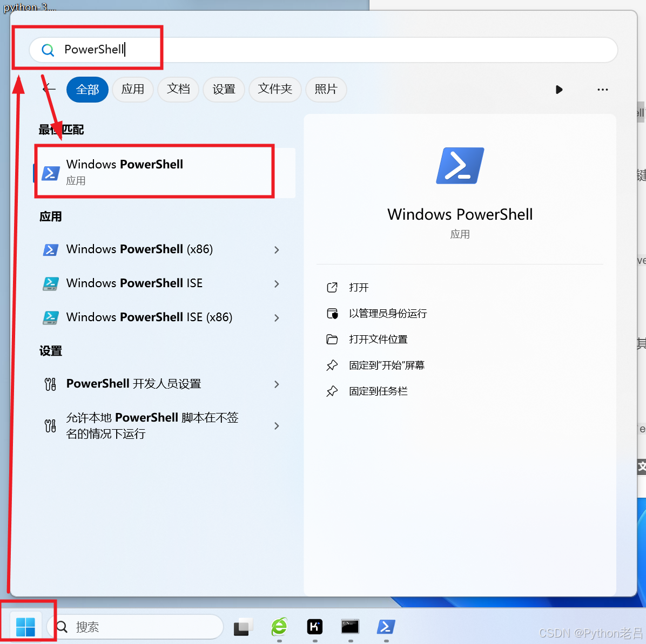646x644 pixels.
Task: Click 打开 to open PowerShell
Action: (x=359, y=287)
